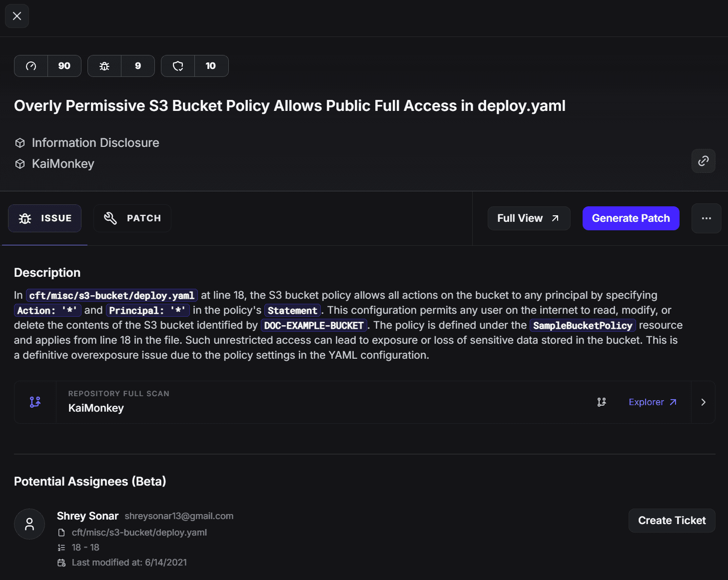Click the Generate Patch button
This screenshot has width=728, height=580.
pyautogui.click(x=631, y=218)
